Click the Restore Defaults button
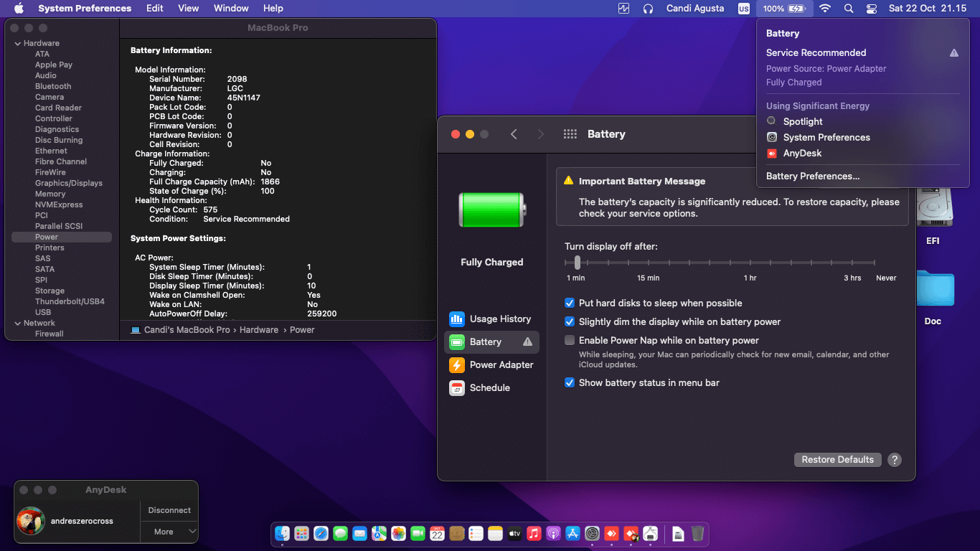Image resolution: width=980 pixels, height=551 pixels. coord(837,460)
